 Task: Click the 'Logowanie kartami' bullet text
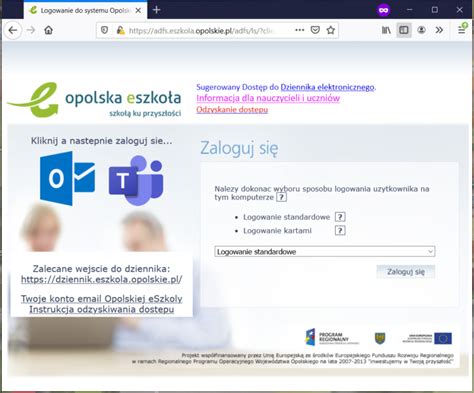tap(277, 231)
